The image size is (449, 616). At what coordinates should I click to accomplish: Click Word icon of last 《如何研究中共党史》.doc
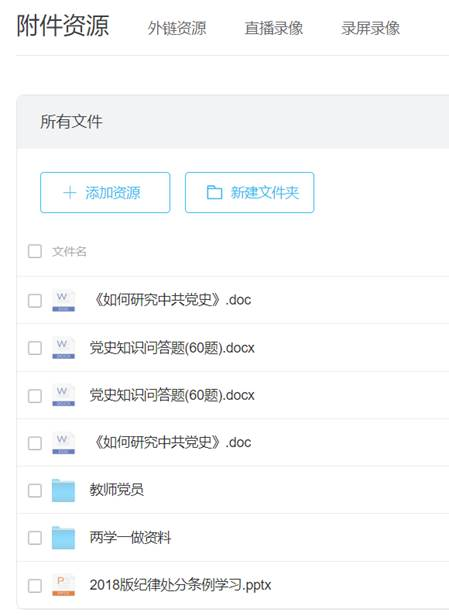[63, 443]
